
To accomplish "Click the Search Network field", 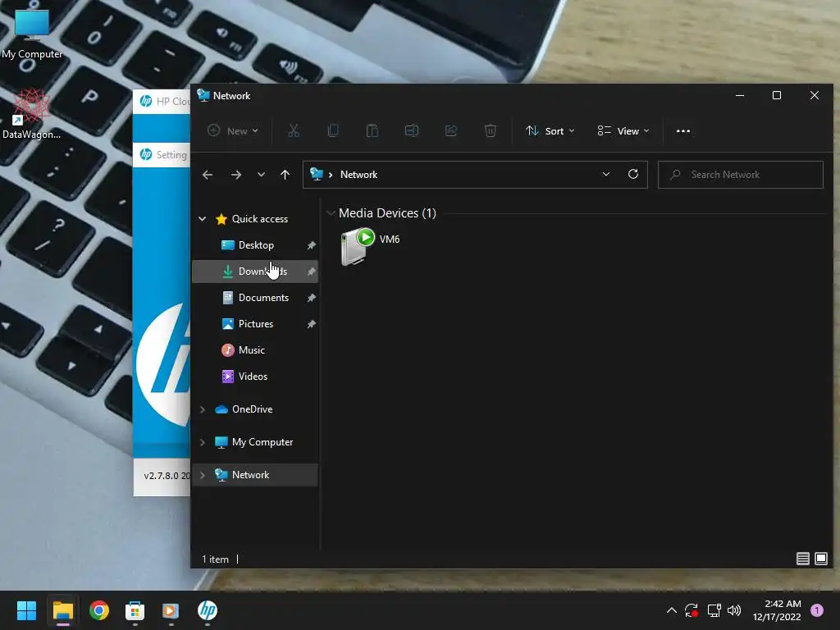I will pos(741,175).
